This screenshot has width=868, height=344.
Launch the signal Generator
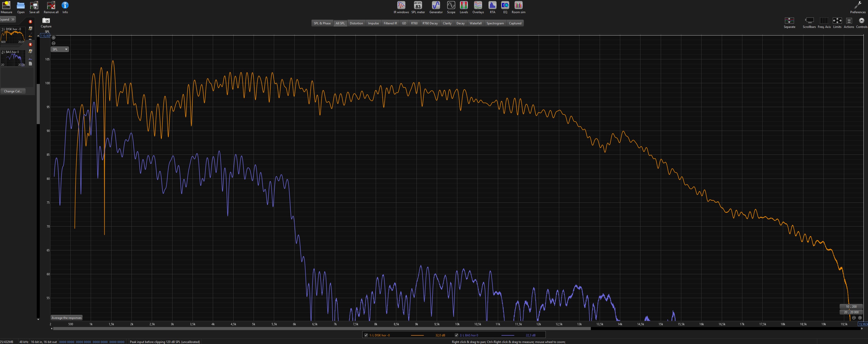pyautogui.click(x=436, y=5)
